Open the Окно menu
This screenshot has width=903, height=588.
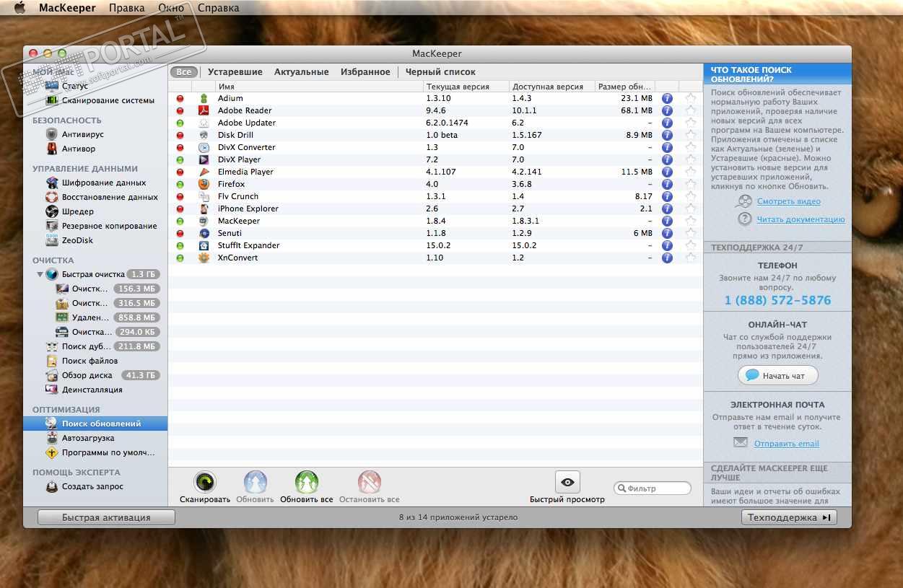click(x=170, y=8)
